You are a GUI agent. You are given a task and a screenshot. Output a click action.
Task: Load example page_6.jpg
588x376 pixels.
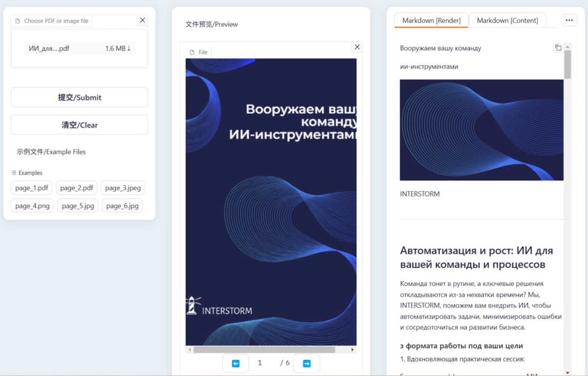122,206
